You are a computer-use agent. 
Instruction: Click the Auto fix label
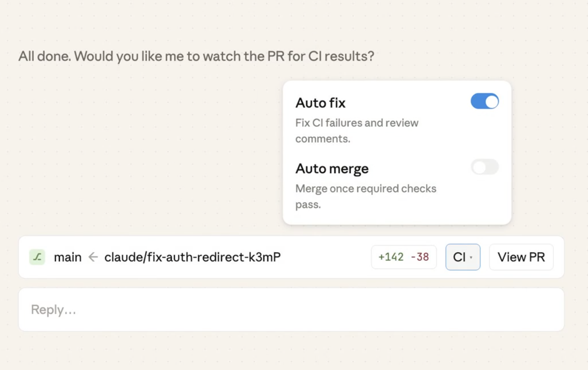click(x=321, y=103)
